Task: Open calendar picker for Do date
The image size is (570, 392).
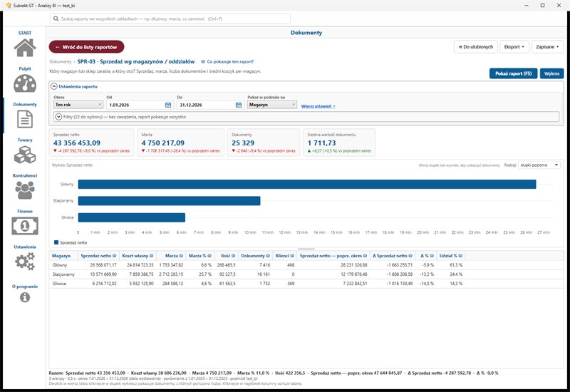Action: point(239,105)
